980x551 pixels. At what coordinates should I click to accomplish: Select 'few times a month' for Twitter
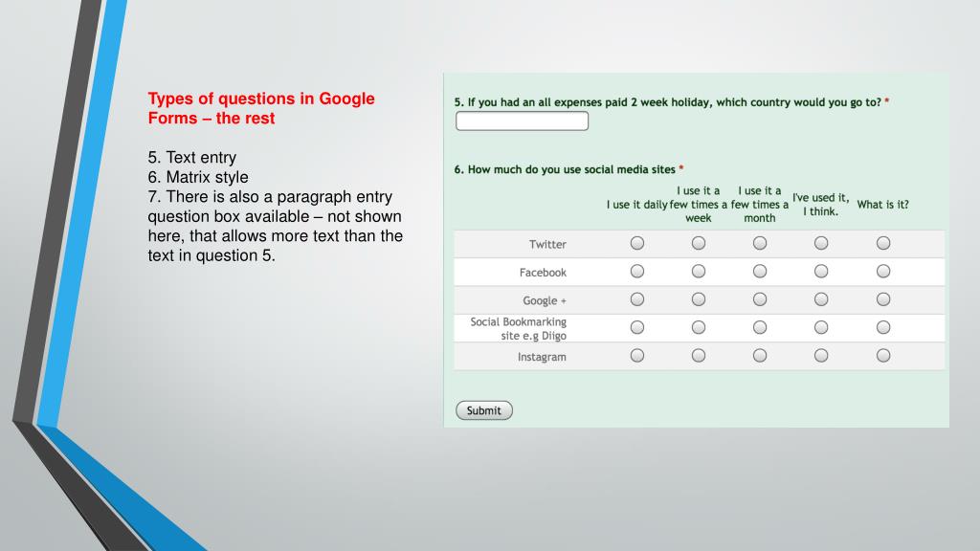(x=759, y=243)
